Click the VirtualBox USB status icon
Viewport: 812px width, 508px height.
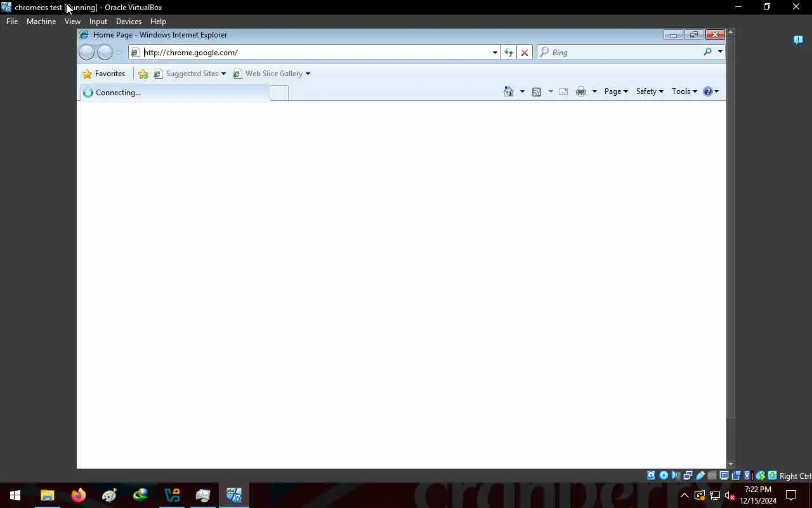[700, 476]
